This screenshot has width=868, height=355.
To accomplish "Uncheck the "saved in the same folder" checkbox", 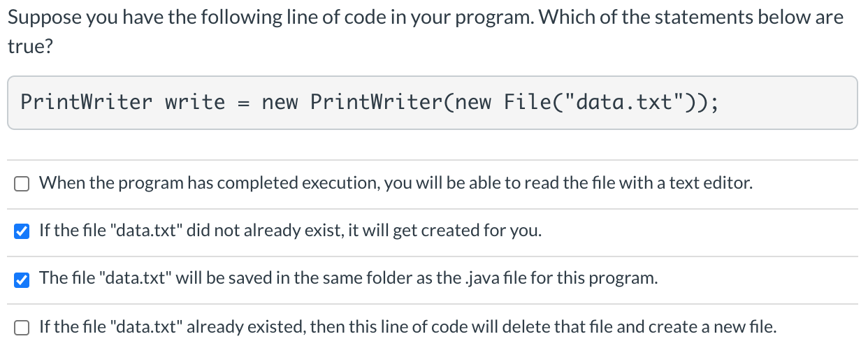I will tap(22, 279).
